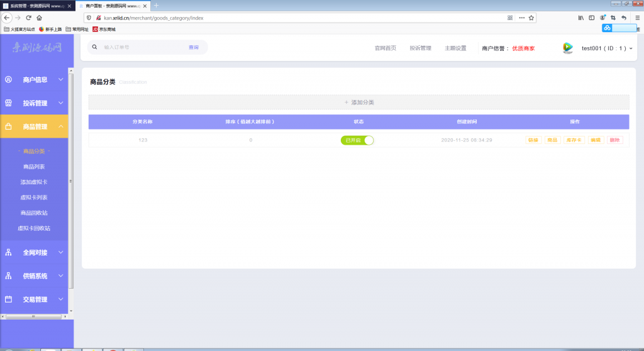The width and height of the screenshot is (644, 351).
Task: Click the 添加分类 button
Action: tap(358, 102)
